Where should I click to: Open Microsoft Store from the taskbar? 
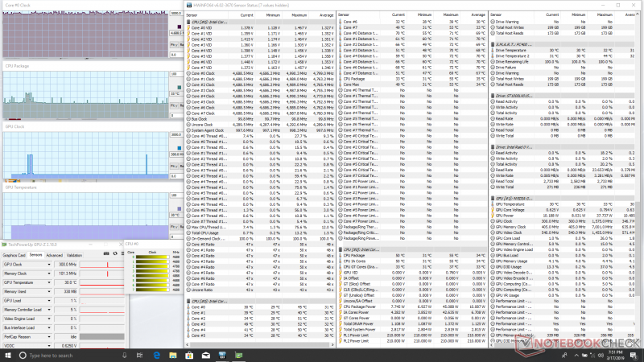click(x=189, y=355)
